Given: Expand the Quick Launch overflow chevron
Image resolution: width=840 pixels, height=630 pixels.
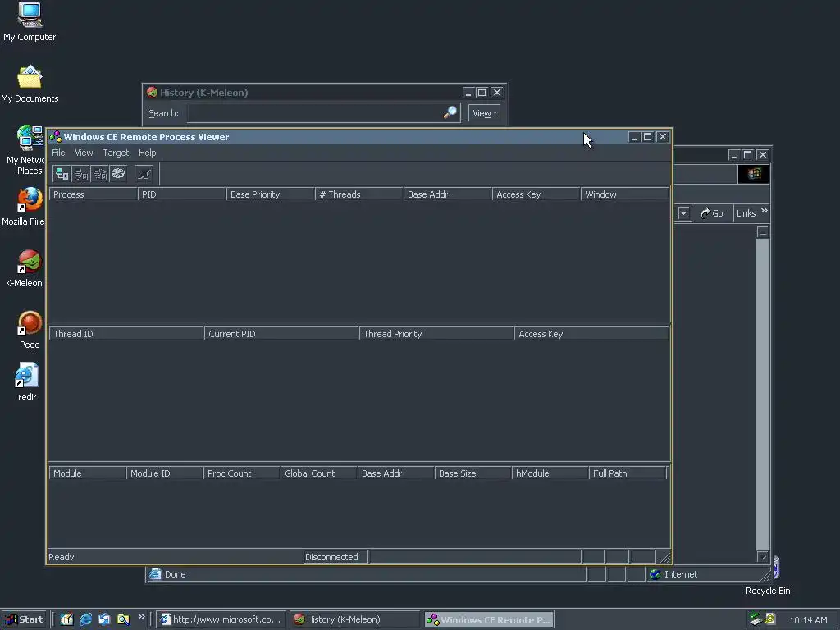Looking at the screenshot, I should [141, 617].
